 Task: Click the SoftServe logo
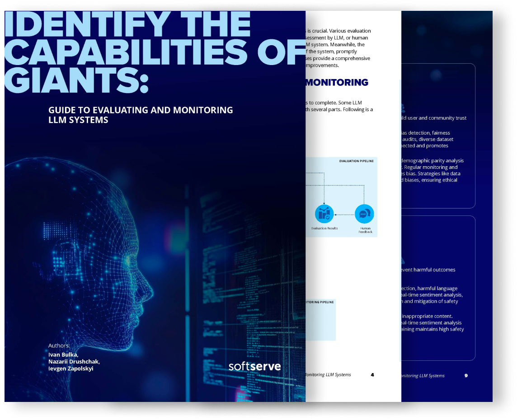[254, 366]
